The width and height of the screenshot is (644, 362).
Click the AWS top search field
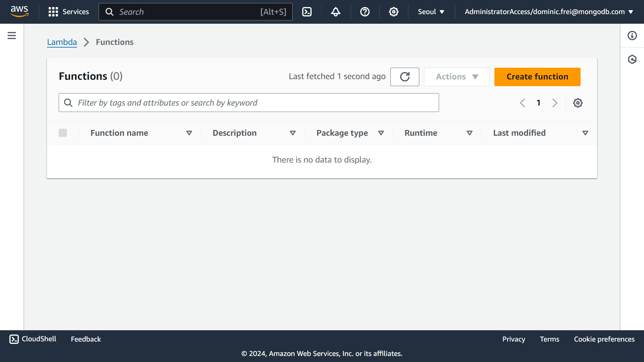(196, 12)
